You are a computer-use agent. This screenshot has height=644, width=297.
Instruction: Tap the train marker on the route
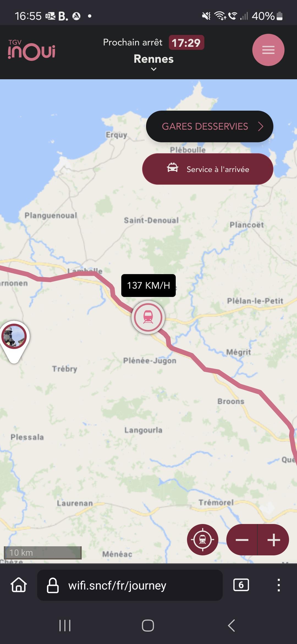148,317
